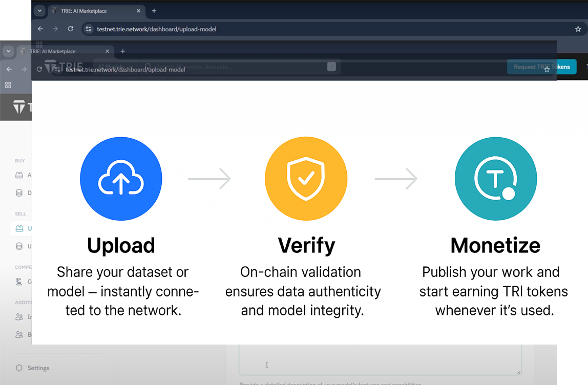Click the URL in the topmost address bar
This screenshot has height=385, width=588.
[157, 29]
